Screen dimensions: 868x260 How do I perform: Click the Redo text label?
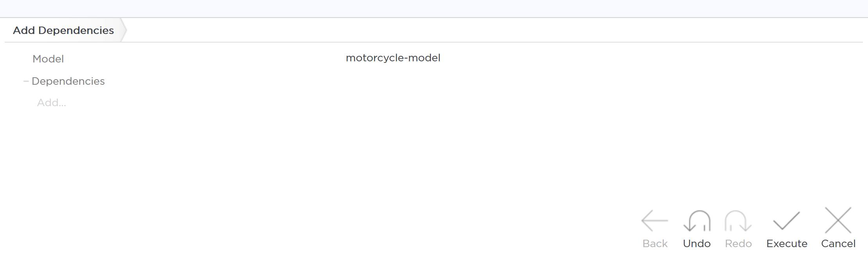(x=738, y=244)
